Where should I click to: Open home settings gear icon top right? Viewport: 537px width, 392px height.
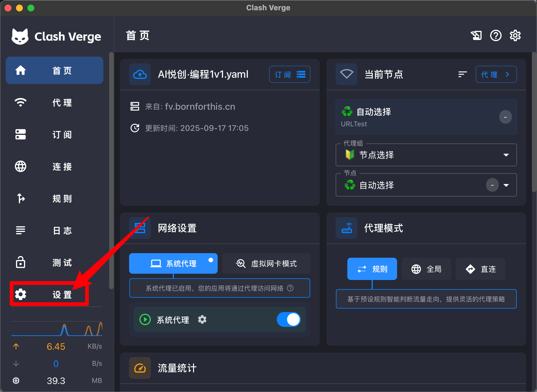coord(515,36)
